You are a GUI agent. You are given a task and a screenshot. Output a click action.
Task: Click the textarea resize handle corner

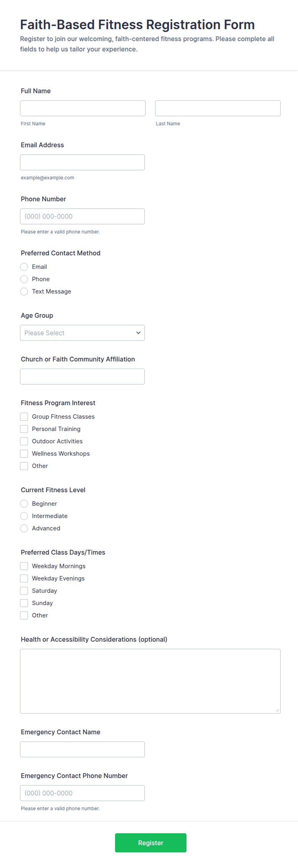(x=277, y=710)
